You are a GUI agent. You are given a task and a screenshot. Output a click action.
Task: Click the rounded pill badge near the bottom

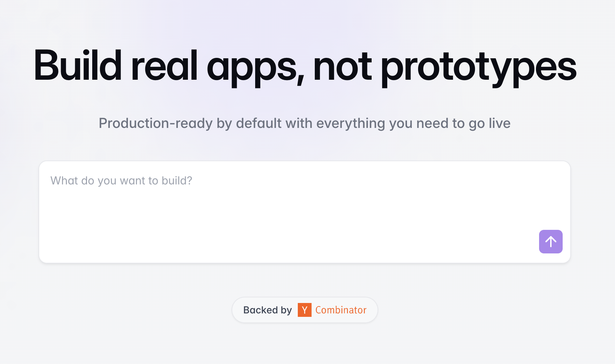pos(305,310)
